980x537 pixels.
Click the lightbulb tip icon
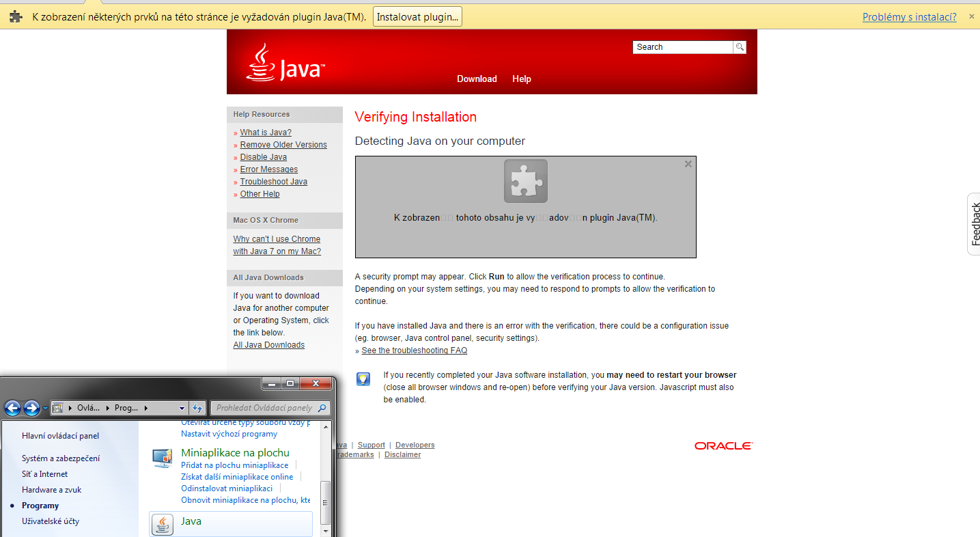click(363, 379)
